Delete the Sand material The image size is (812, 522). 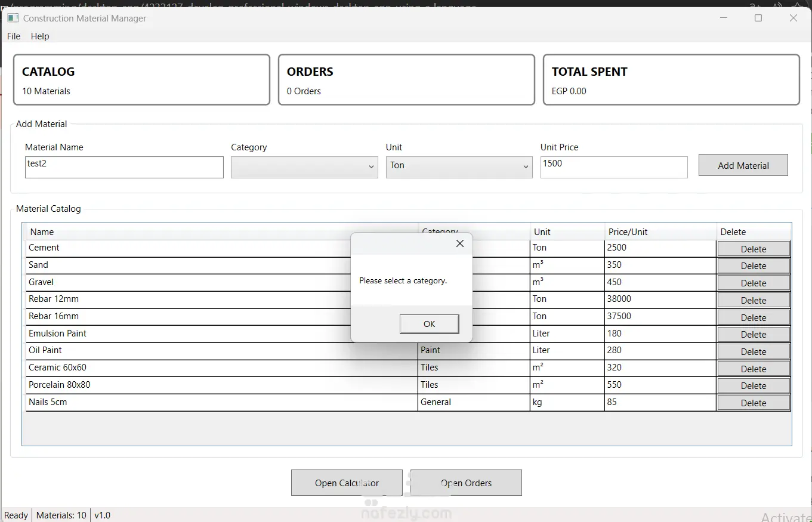pyautogui.click(x=754, y=265)
